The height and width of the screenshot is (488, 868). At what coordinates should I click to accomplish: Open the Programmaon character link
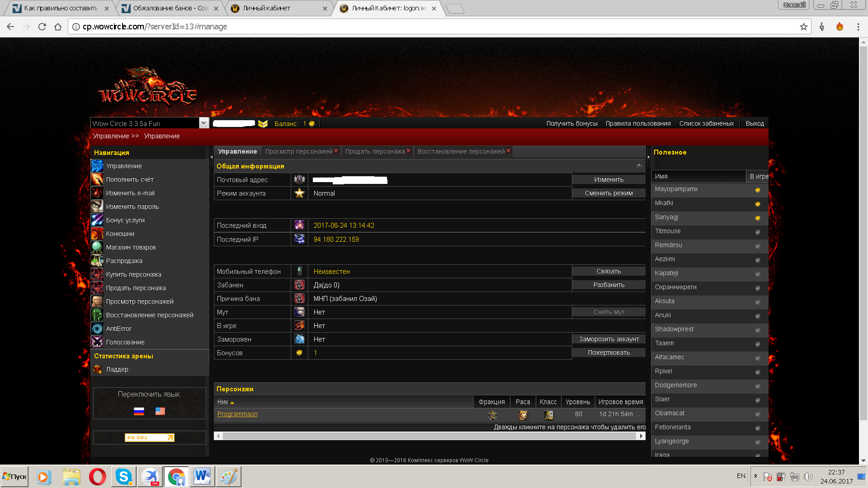(x=237, y=414)
